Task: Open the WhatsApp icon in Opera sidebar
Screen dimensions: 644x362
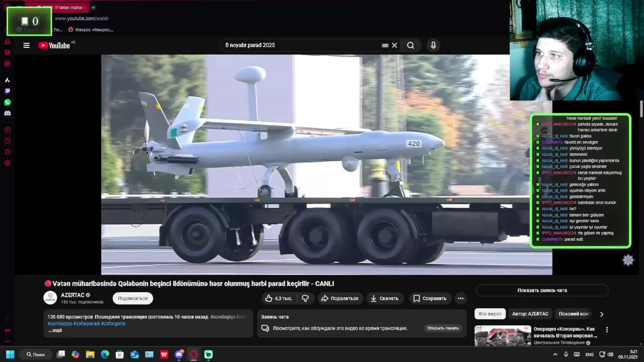Action: [x=8, y=102]
